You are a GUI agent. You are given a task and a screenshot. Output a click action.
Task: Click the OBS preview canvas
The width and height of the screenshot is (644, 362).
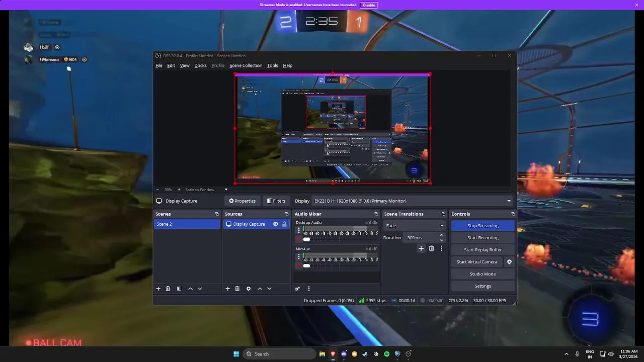coord(333,128)
